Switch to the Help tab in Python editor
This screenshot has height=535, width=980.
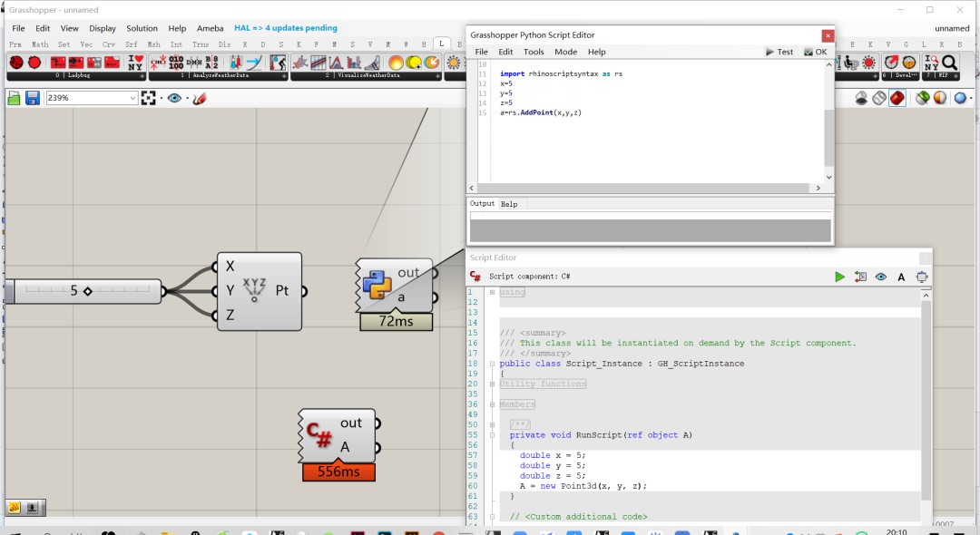(x=509, y=204)
